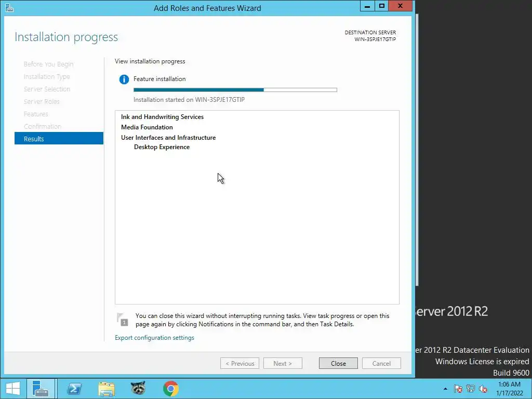This screenshot has height=399, width=532.
Task: Launch PowerShell from taskbar
Action: click(x=74, y=389)
